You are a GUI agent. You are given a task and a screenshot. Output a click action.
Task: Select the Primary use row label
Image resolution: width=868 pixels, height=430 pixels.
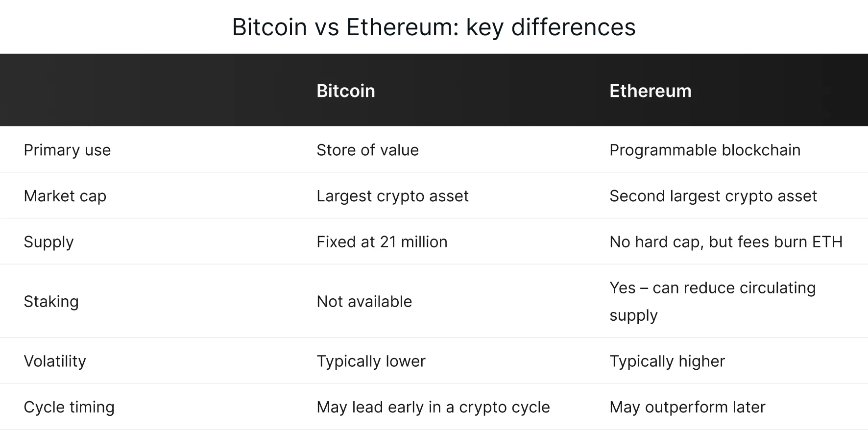[x=67, y=150]
